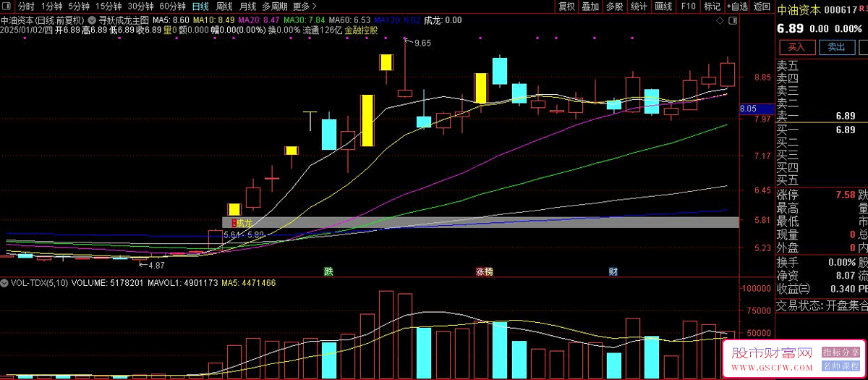This screenshot has height=380, width=868.
Task: Click the MA5: 8.60 indicator value
Action: (x=171, y=20)
